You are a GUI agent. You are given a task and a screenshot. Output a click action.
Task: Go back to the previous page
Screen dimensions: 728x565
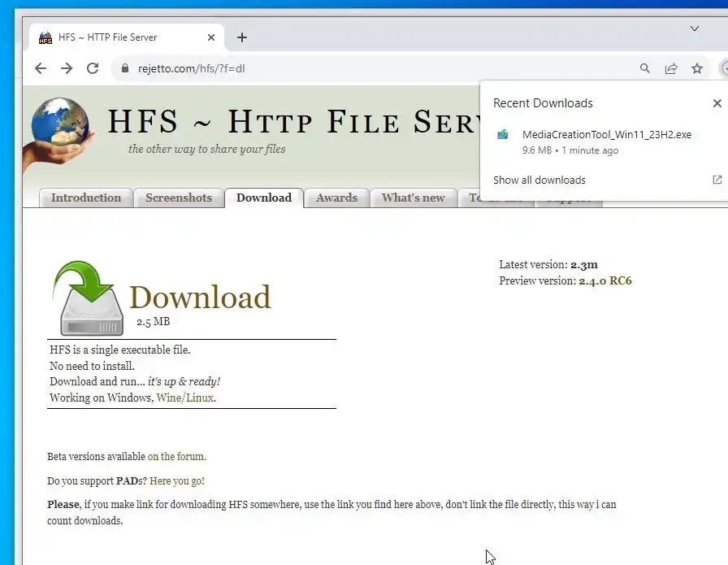click(41, 69)
